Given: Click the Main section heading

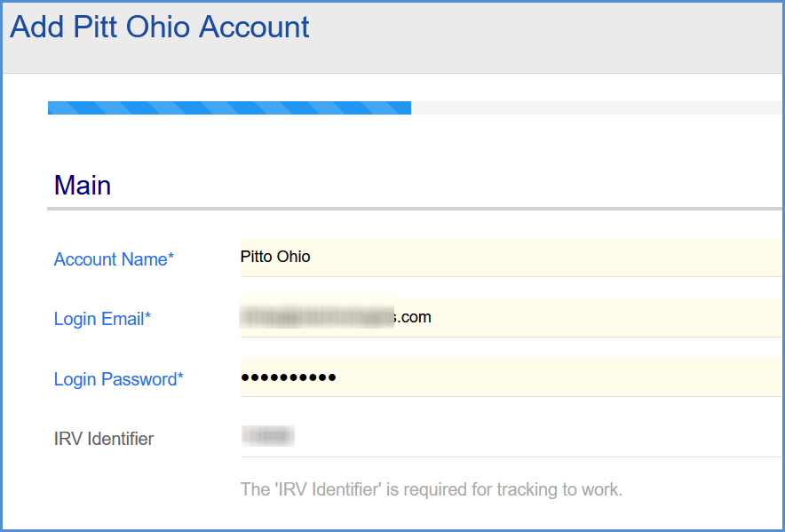Looking at the screenshot, I should coord(83,186).
